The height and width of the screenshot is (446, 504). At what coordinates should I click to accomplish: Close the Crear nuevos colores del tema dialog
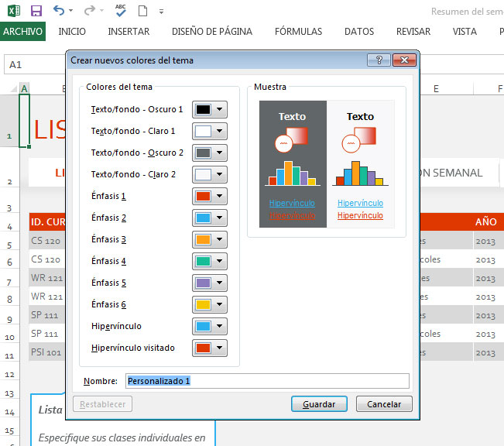(x=404, y=60)
